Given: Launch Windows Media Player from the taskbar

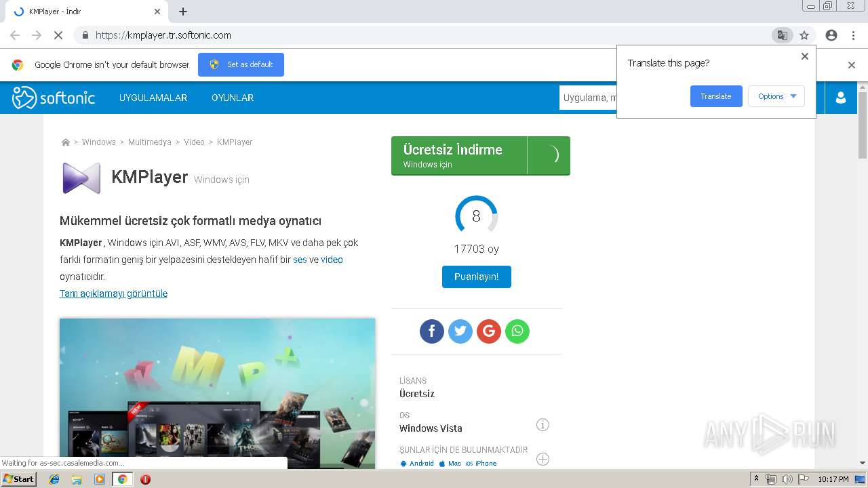Looking at the screenshot, I should [100, 479].
